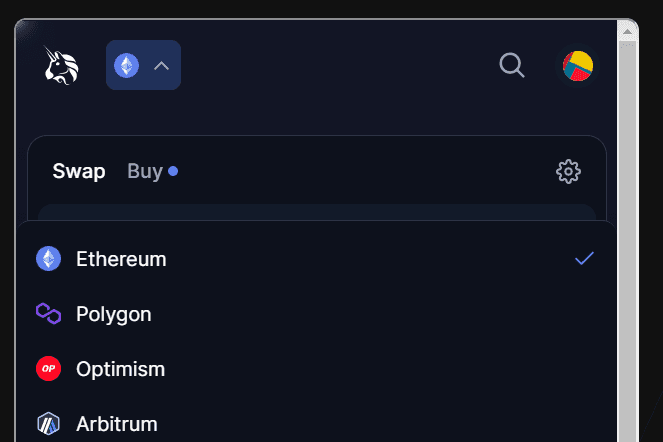This screenshot has width=663, height=442.
Task: Switch to the Swap tab
Action: click(79, 171)
